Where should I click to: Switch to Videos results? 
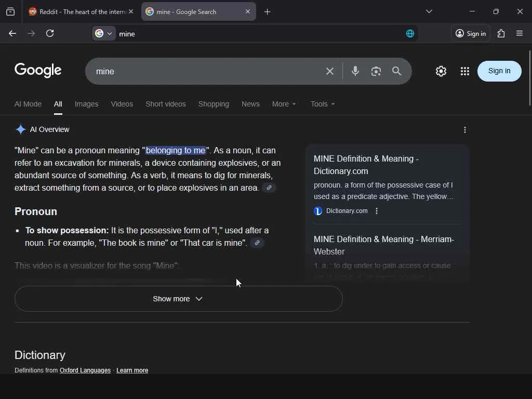(122, 104)
